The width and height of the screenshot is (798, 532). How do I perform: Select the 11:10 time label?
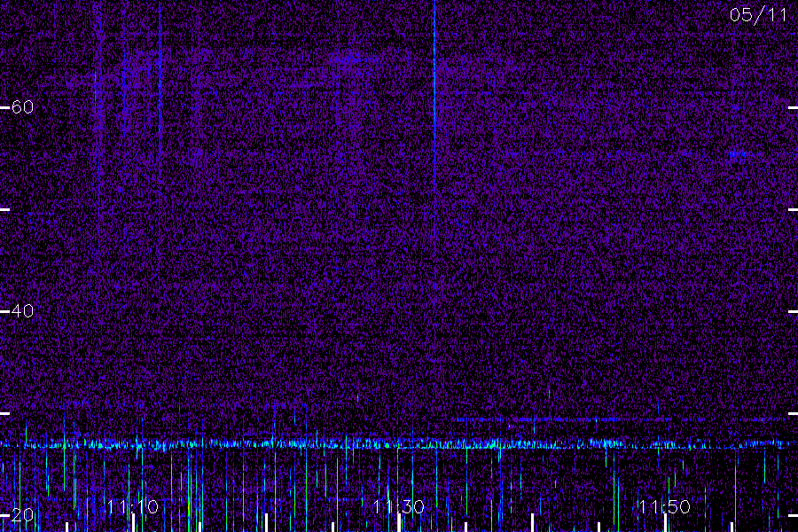pos(133,506)
